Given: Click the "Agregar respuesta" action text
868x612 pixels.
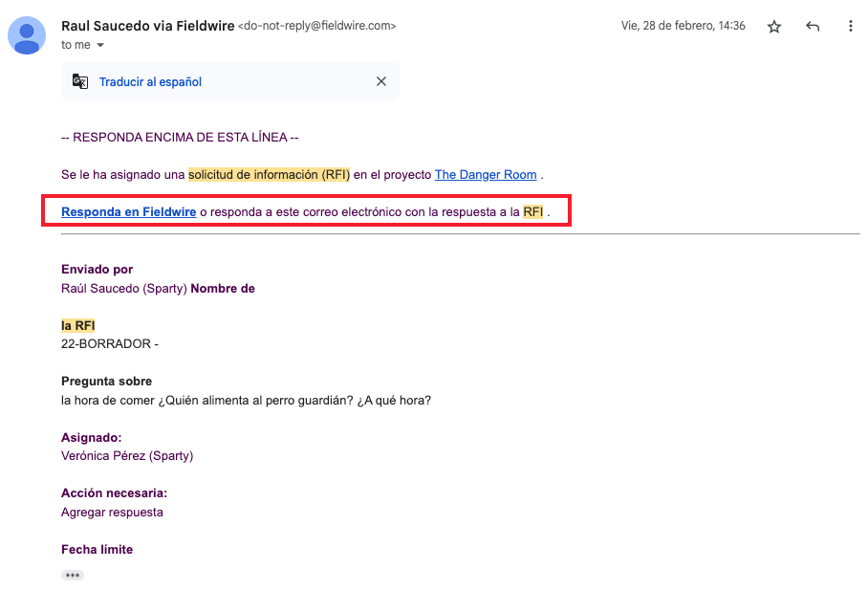Looking at the screenshot, I should 112,512.
